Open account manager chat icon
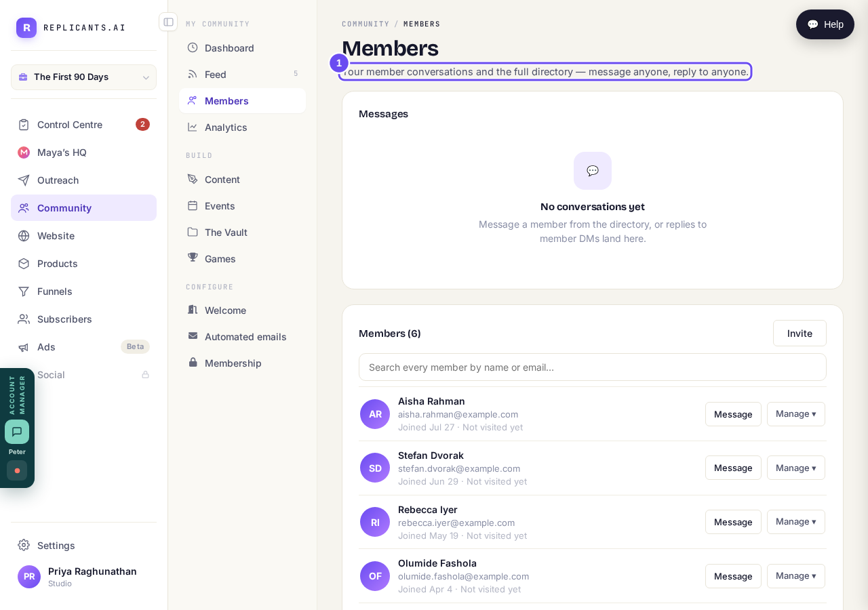Viewport: 868px width, 610px height. click(x=17, y=432)
